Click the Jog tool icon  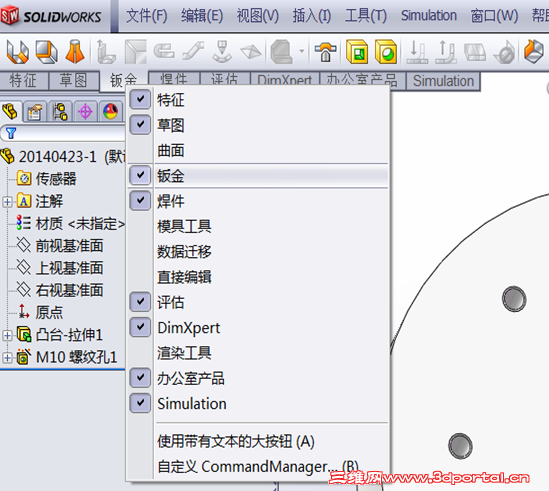[x=193, y=51]
